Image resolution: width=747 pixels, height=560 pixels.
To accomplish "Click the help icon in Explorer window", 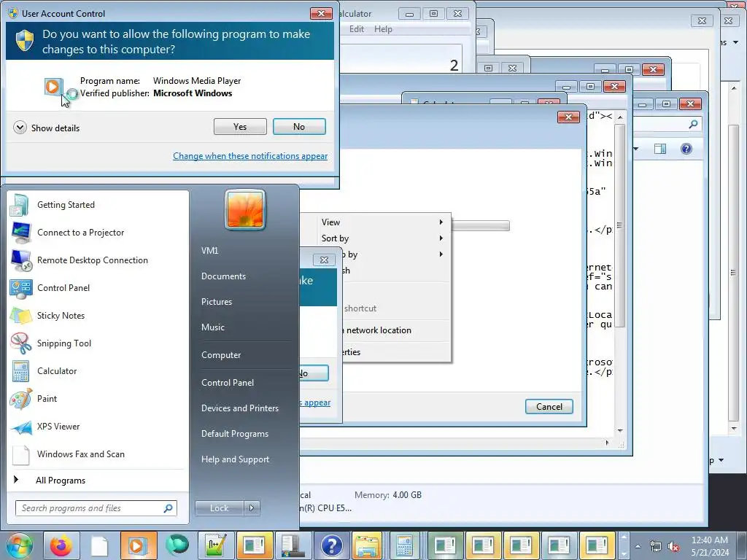I will click(686, 149).
